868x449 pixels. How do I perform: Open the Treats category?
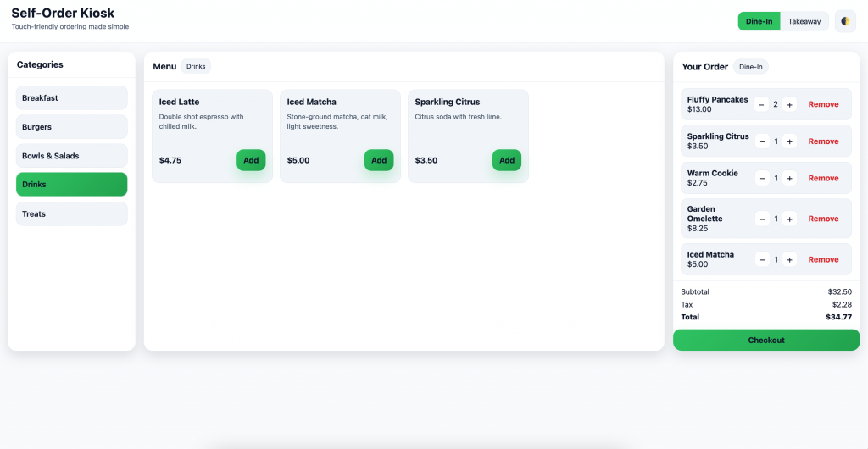[x=71, y=214]
